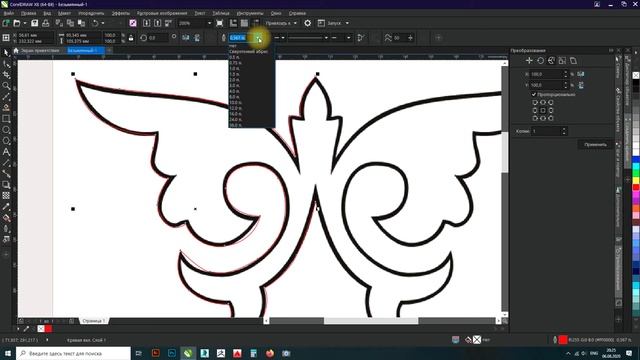Click the Export icon in toolbar
Screen dimensions: 640x360
(x=158, y=23)
